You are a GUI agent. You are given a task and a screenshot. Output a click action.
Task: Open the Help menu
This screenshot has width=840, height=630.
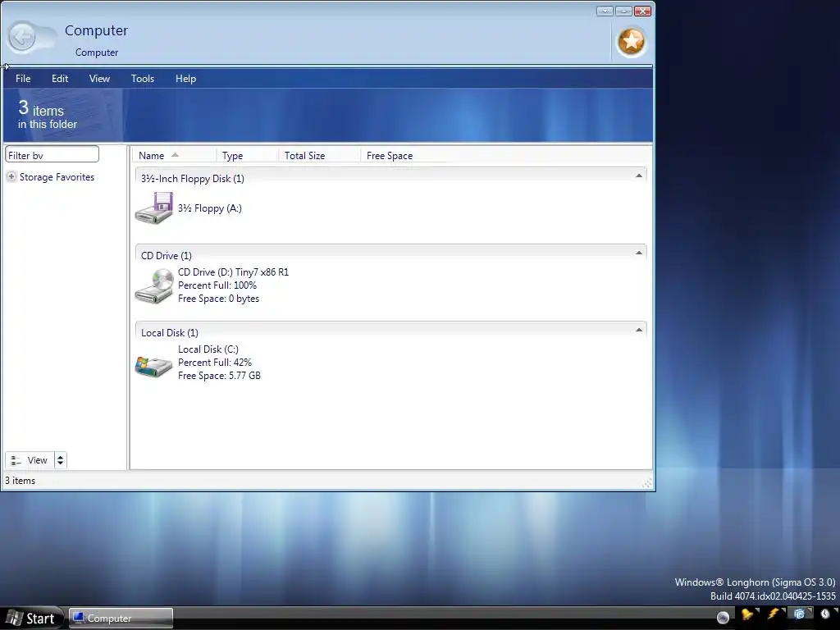point(186,78)
